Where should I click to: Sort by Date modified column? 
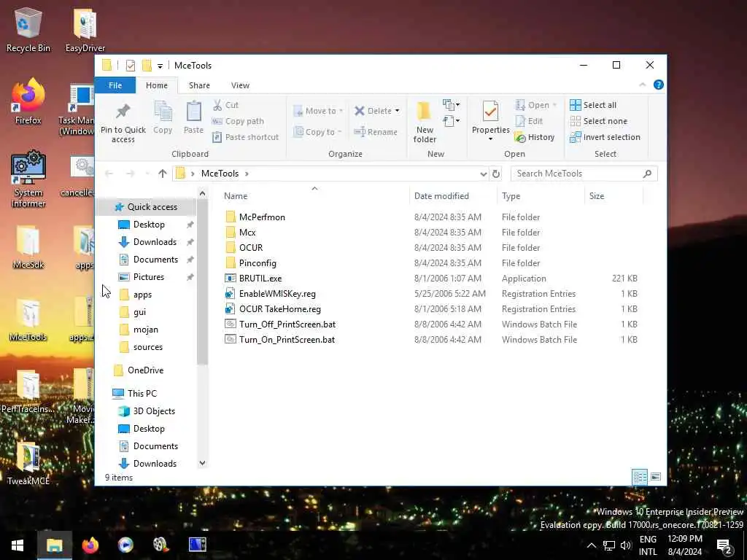click(452, 195)
